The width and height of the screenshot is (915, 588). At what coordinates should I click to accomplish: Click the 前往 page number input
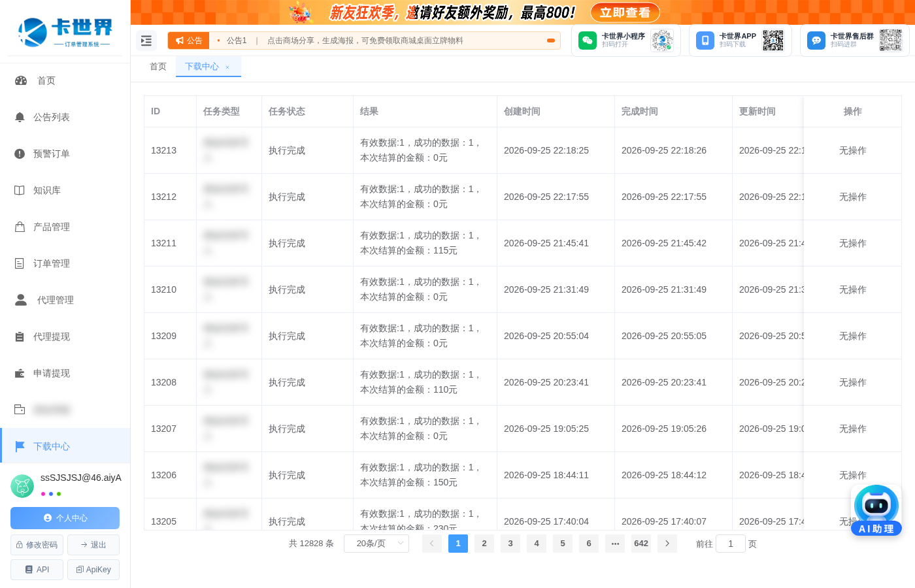click(x=731, y=544)
